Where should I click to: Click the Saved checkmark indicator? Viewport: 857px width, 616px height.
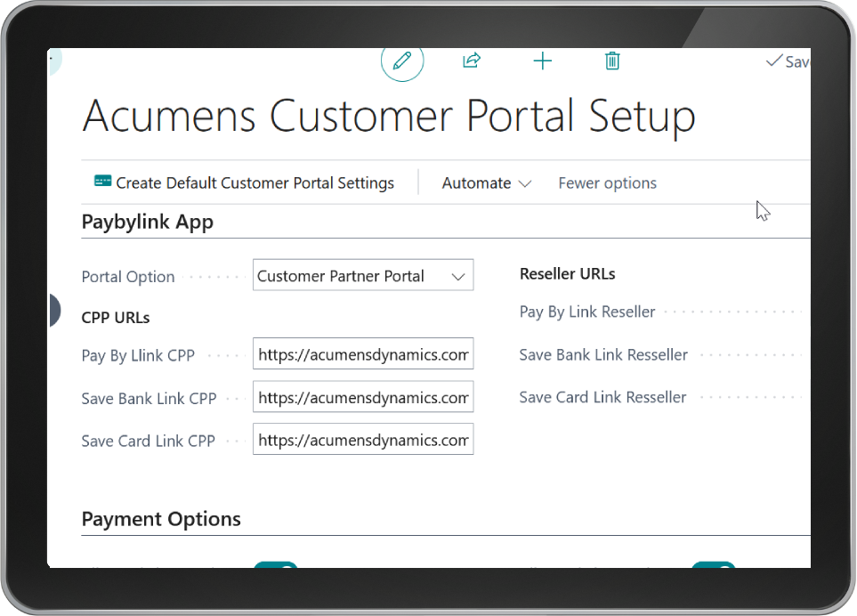click(x=788, y=61)
